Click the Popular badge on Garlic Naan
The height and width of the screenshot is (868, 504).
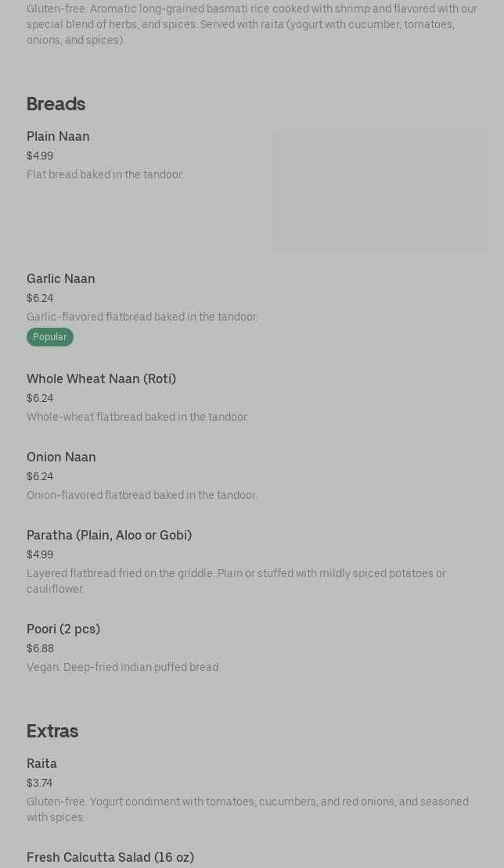(x=50, y=337)
